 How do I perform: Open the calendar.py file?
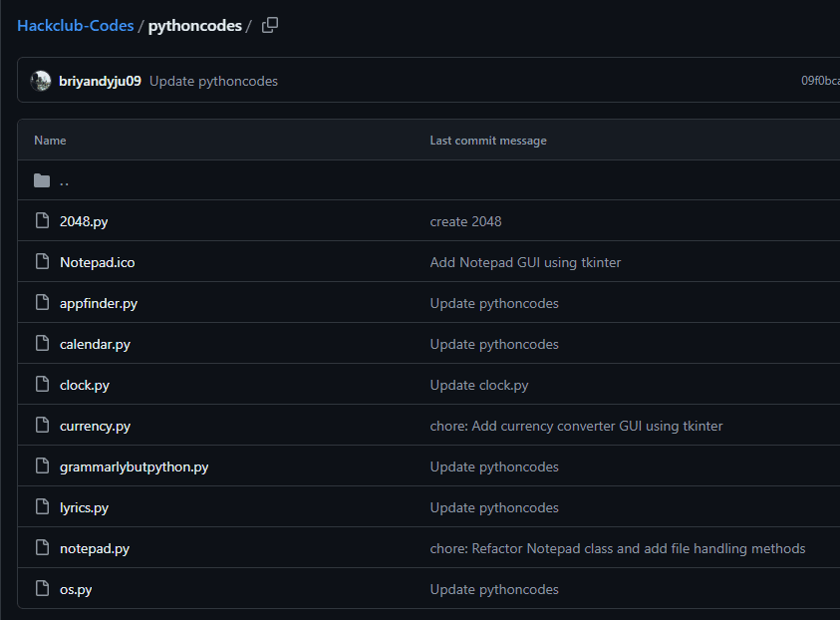95,344
